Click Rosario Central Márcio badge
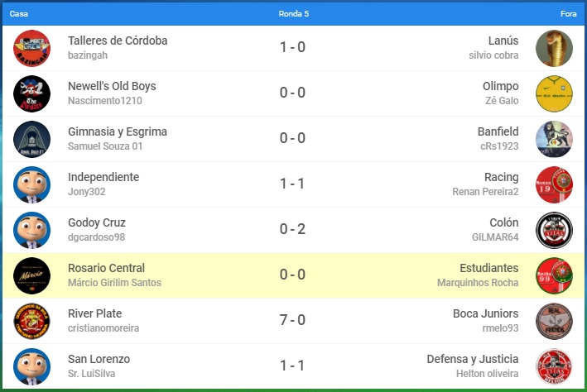 [x=32, y=275]
